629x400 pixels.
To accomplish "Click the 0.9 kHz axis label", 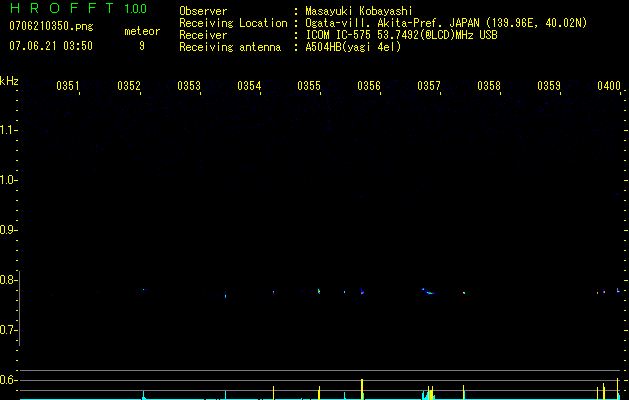I will click(x=8, y=230).
